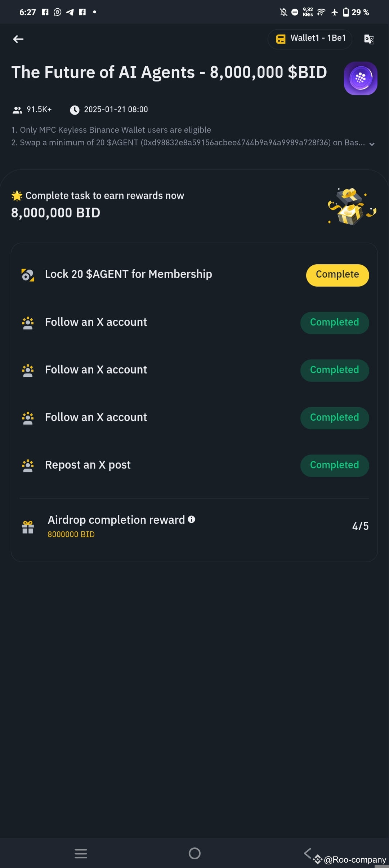Viewport: 389px width, 868px height.
Task: Tap the clock icon beside the date
Action: [75, 110]
